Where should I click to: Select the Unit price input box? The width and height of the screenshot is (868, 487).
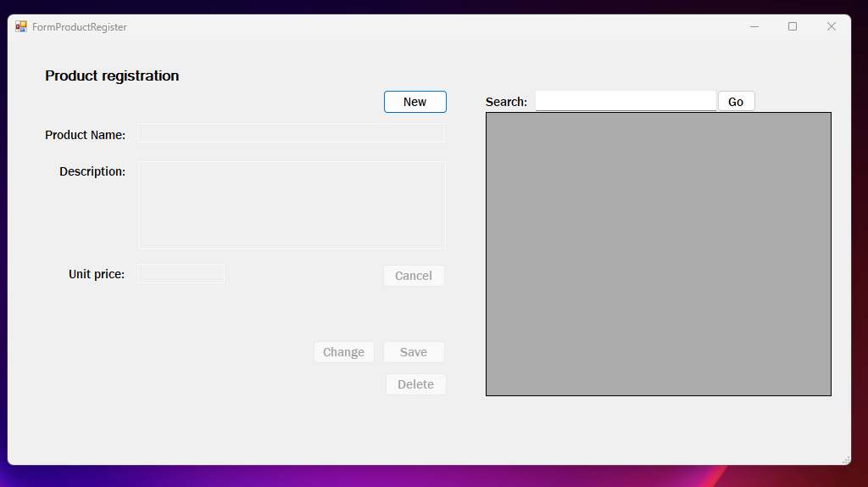pos(181,274)
